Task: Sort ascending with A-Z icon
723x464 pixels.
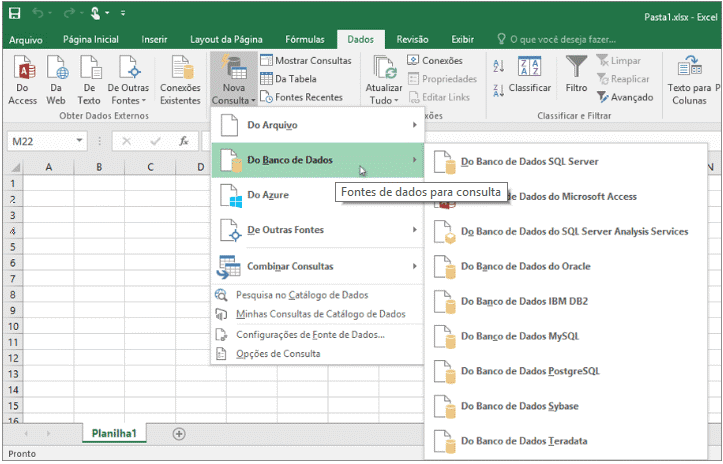Action: tap(498, 66)
